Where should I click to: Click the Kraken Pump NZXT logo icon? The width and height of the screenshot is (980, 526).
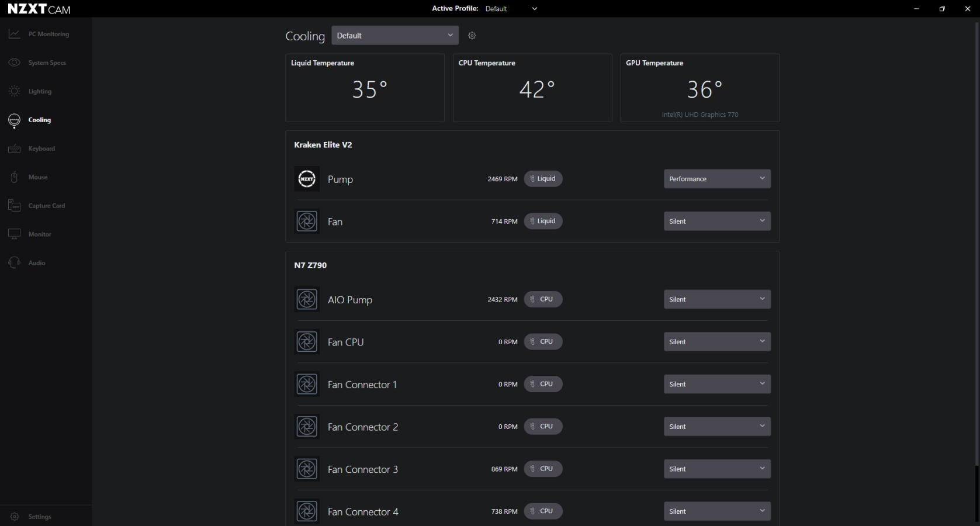[307, 179]
